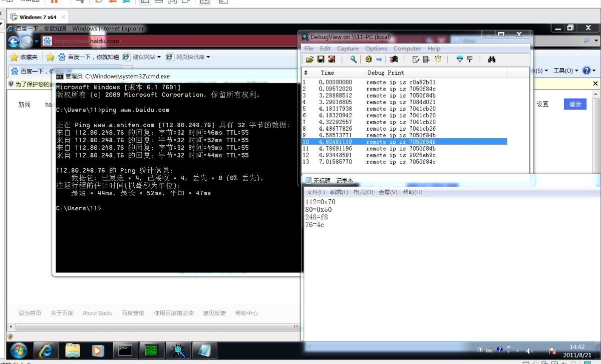Screen dimensions: 601x364
Task: Click the IE help question mark icon
Action: [587, 71]
